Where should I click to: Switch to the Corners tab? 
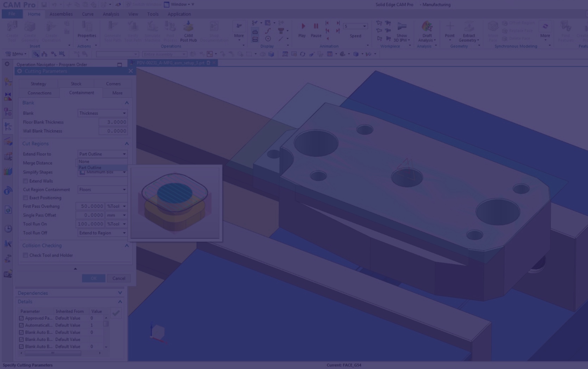point(113,84)
